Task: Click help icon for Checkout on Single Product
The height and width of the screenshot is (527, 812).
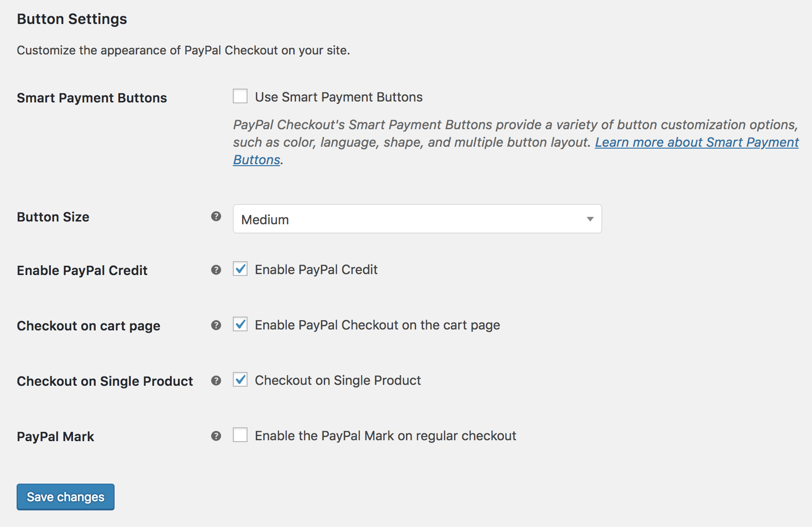Action: (216, 381)
